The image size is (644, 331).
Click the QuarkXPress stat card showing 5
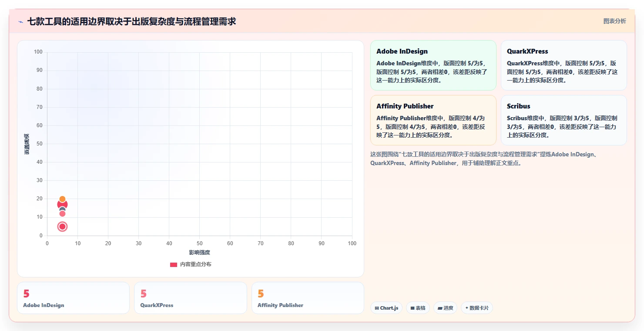191,298
